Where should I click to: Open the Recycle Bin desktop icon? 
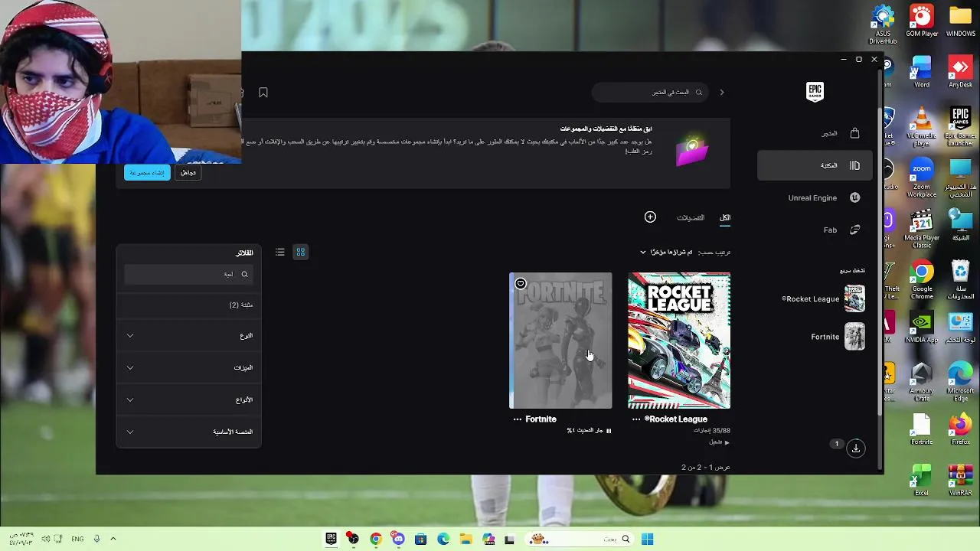(961, 280)
